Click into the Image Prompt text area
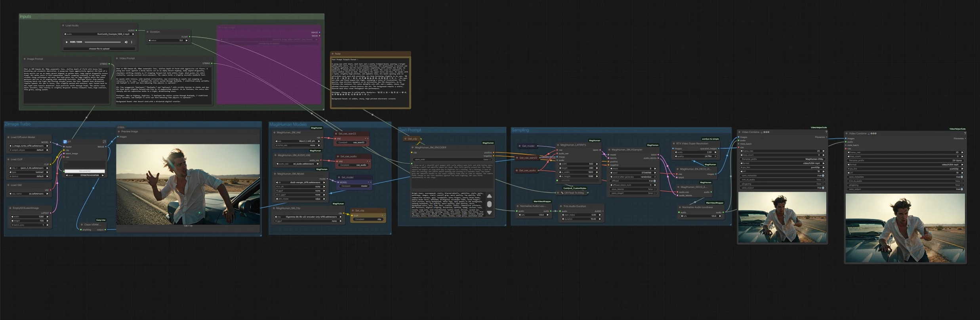Viewport: 980px width, 320px height. point(66,85)
